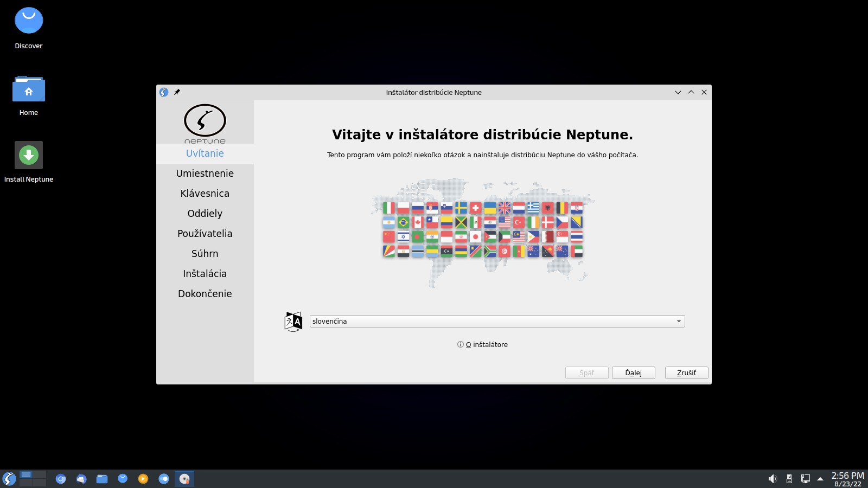Viewport: 868px width, 488px height.
Task: Launch Chromium browser from the taskbar
Action: point(61,479)
